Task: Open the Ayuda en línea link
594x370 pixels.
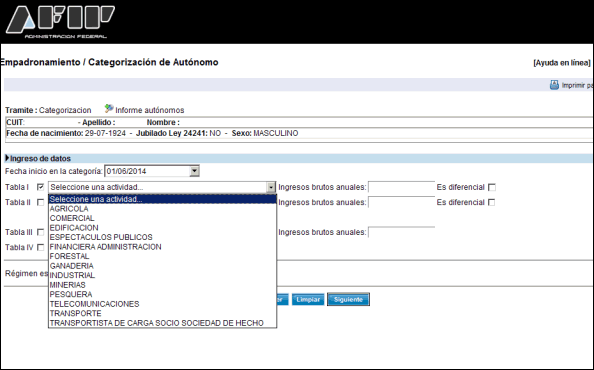Action: tap(562, 63)
